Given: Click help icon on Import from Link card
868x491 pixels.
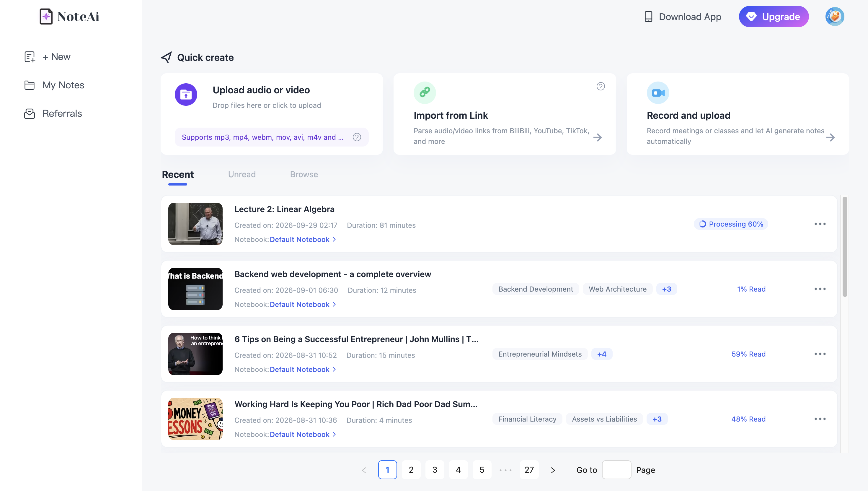Looking at the screenshot, I should 601,86.
